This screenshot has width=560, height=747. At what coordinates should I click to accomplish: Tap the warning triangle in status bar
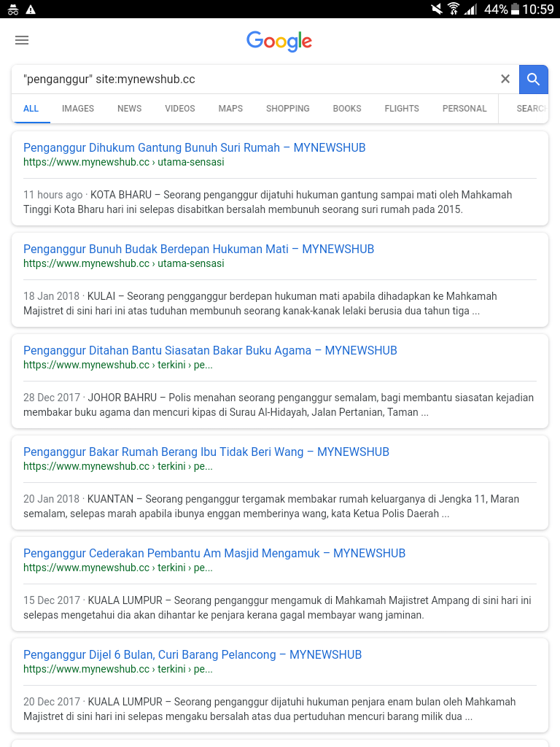point(31,9)
